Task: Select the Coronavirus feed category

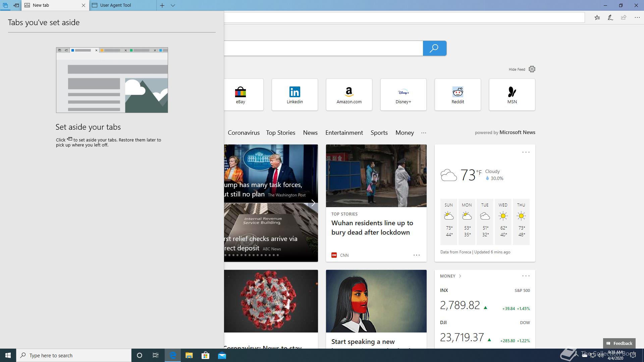Action: pos(244,133)
